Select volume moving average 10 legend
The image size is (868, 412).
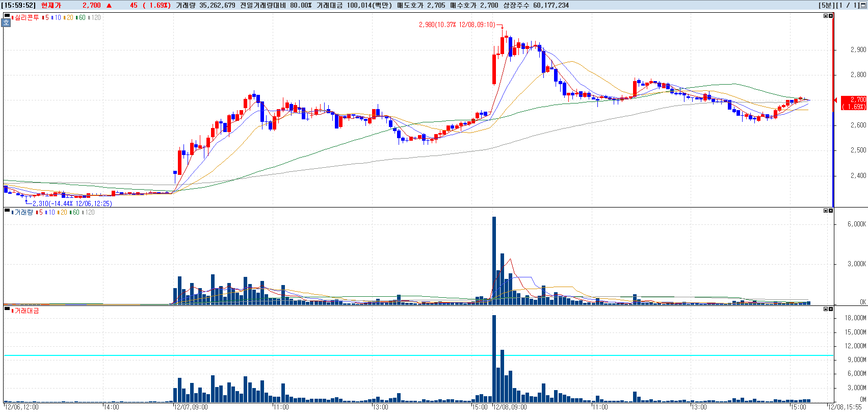point(50,212)
